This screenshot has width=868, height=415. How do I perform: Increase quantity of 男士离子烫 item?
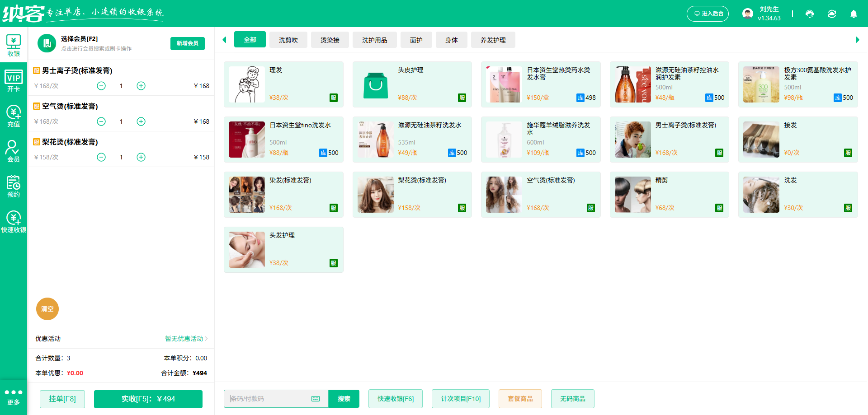pos(141,86)
